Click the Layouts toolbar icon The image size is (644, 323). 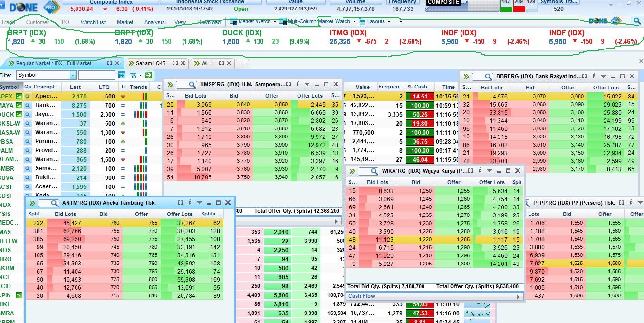pos(363,21)
